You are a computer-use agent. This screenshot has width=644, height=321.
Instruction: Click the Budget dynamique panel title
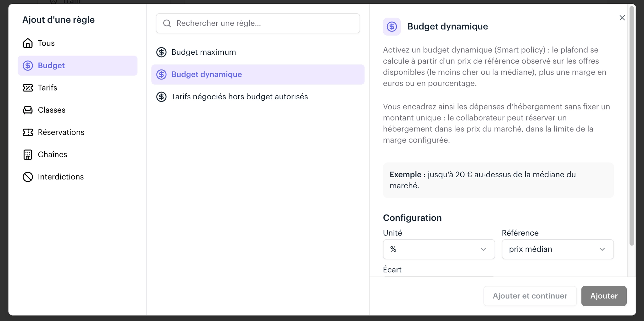click(447, 26)
